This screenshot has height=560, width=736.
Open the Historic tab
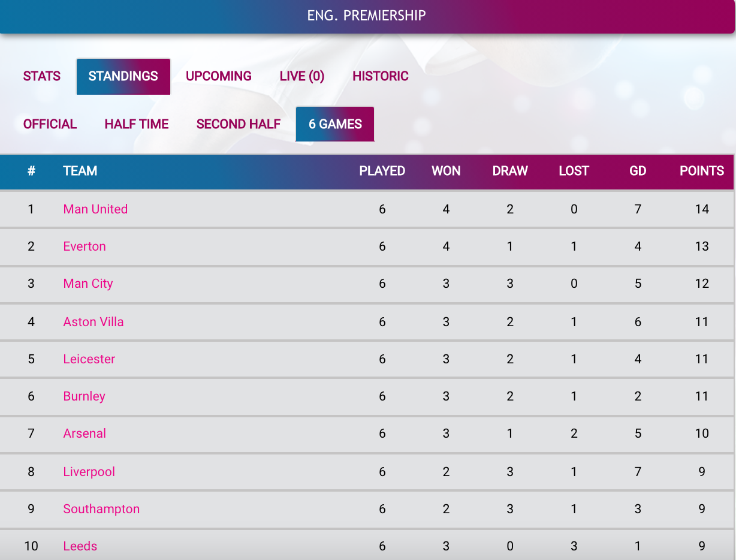(x=381, y=76)
